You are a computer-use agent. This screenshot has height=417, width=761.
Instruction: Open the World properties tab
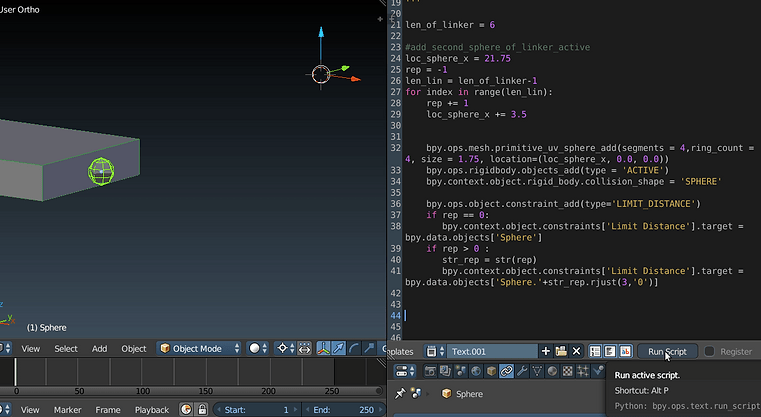point(476,372)
